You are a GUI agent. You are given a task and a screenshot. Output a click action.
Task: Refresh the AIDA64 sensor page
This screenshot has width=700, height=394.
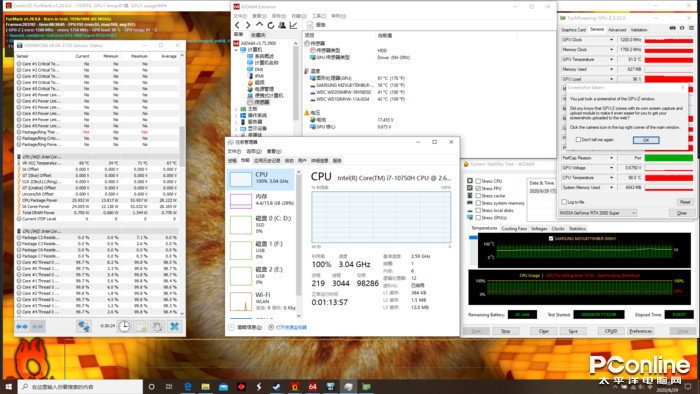pyautogui.click(x=271, y=25)
